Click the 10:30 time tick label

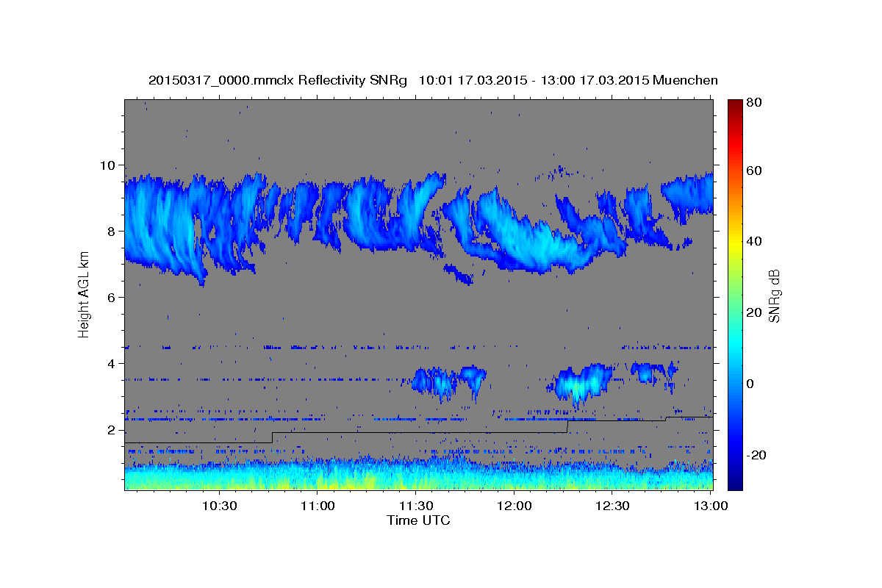[x=219, y=506]
